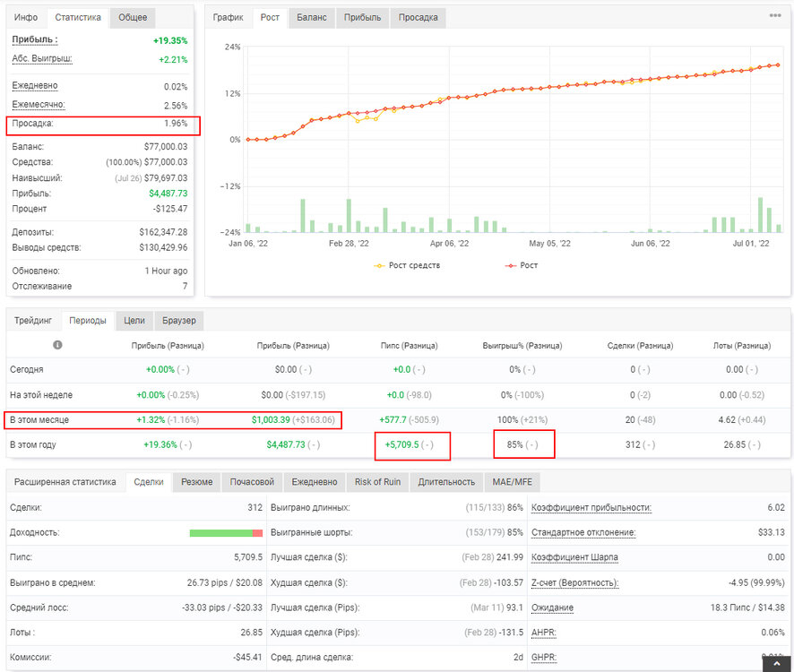This screenshot has width=794, height=672.
Task: Click the Баланс $77,000.03 value
Action: [166, 146]
